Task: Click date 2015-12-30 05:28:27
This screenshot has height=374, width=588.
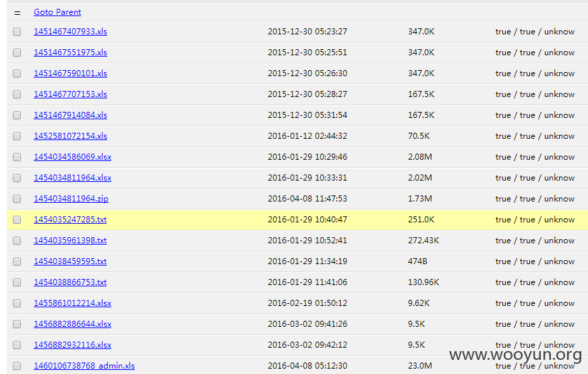Action: point(307,94)
